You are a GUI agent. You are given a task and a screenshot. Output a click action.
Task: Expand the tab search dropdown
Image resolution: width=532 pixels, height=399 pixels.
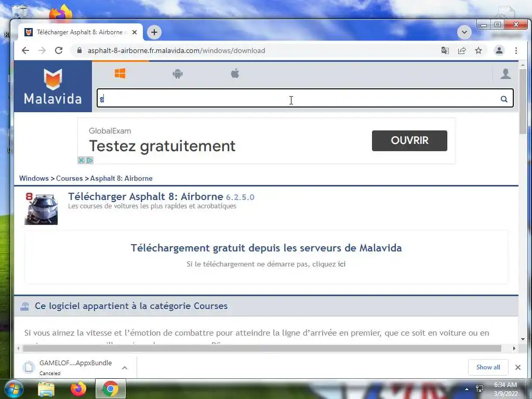click(464, 32)
